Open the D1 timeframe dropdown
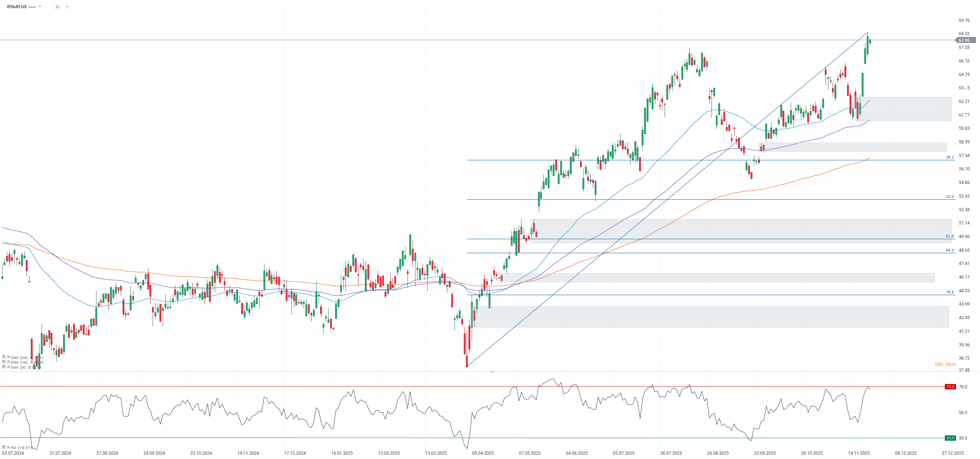Screen dimensions: 980x459 coord(62,7)
